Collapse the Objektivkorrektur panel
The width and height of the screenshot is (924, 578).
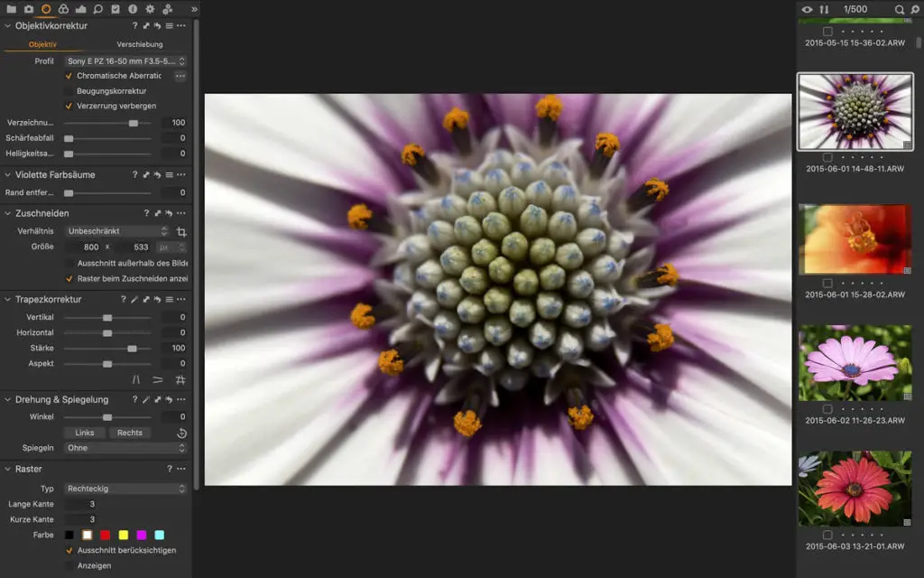click(7, 26)
